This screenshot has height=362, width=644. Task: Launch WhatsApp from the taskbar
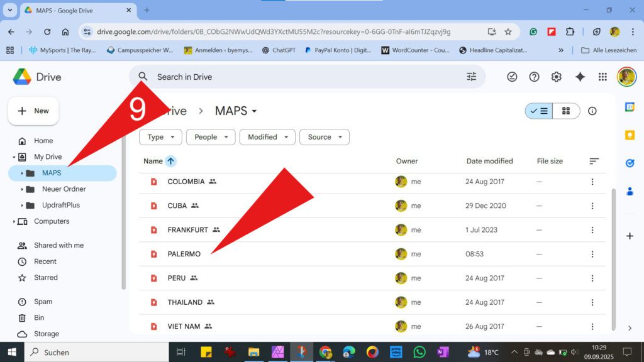419,353
